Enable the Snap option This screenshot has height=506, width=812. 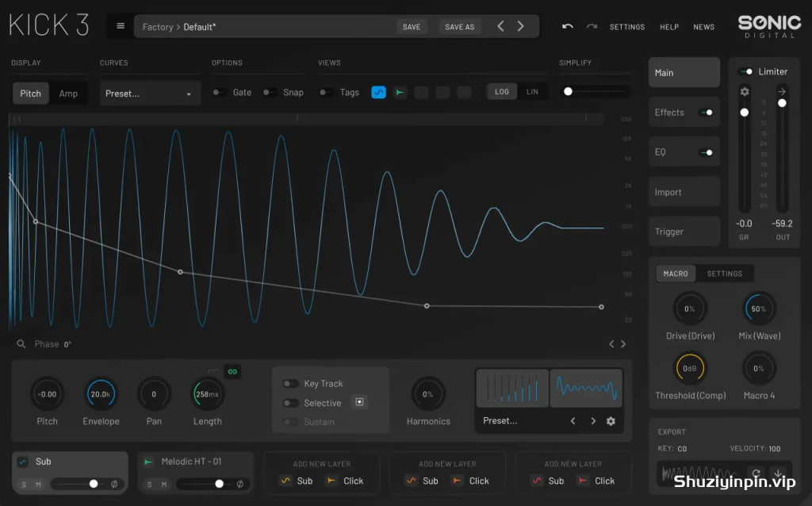coord(270,92)
